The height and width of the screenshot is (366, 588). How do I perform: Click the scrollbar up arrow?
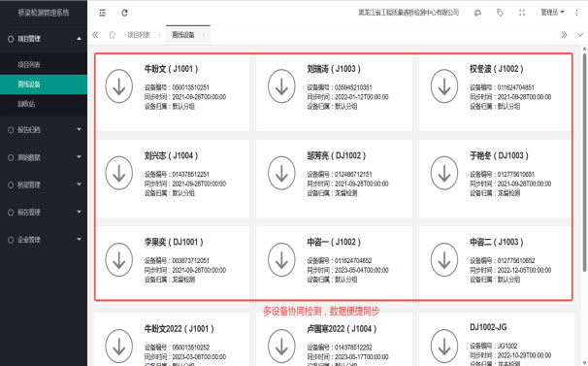(584, 49)
